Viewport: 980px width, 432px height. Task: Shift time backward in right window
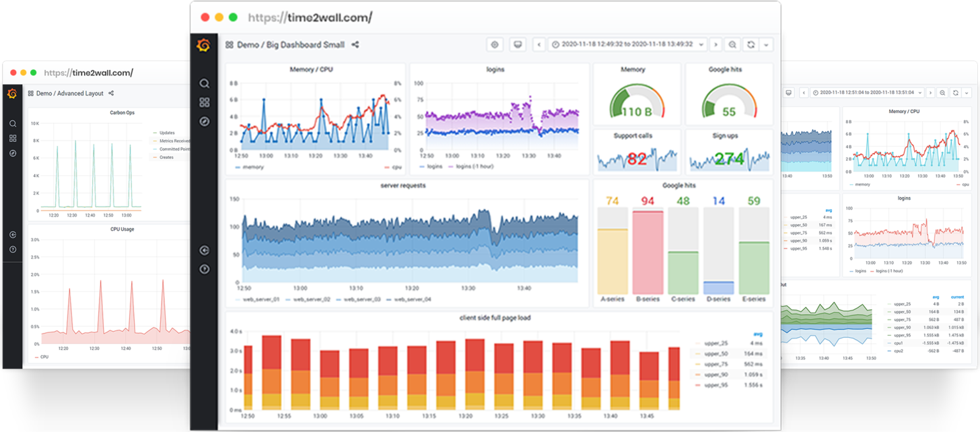pyautogui.click(x=804, y=93)
